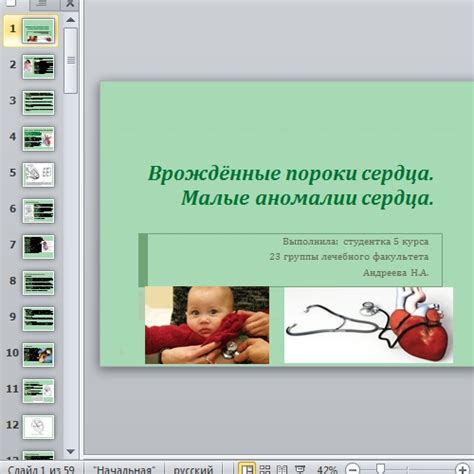The image size is (474, 474).
Task: Click the title line 'Малые аномалии сердца.'
Action: click(307, 198)
